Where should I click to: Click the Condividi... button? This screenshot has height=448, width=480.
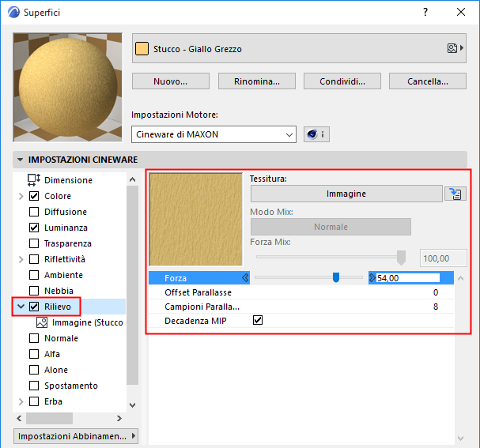[342, 81]
